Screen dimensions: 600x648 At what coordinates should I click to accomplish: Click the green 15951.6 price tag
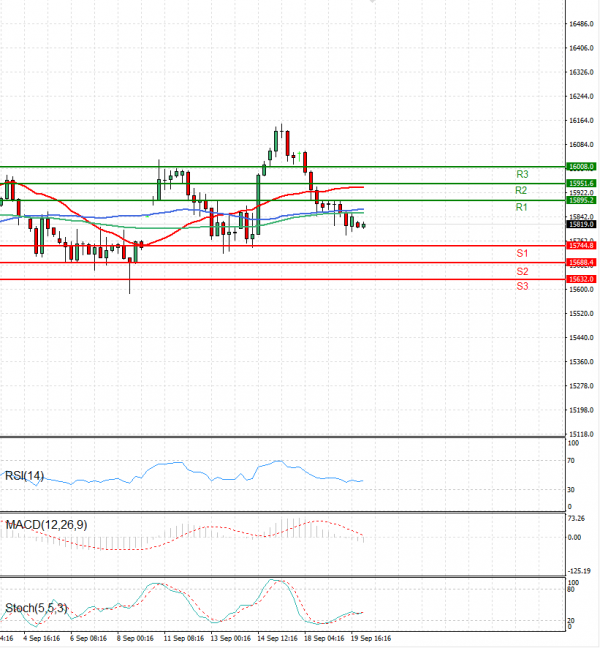582,183
